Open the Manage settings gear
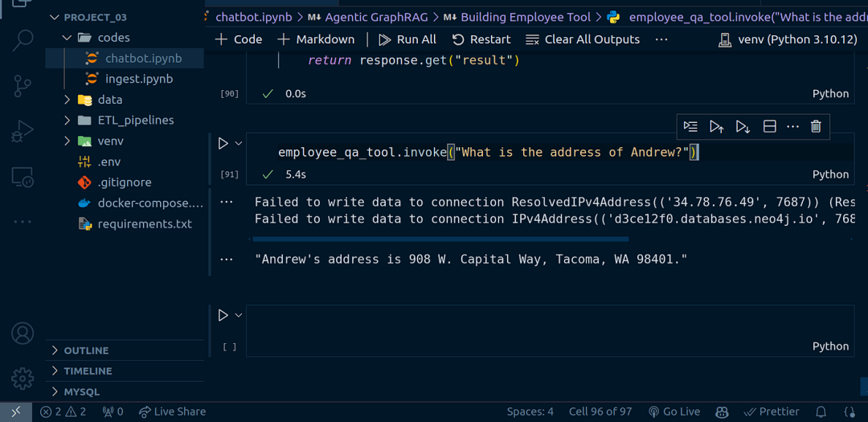Image resolution: width=868 pixels, height=422 pixels. click(23, 378)
